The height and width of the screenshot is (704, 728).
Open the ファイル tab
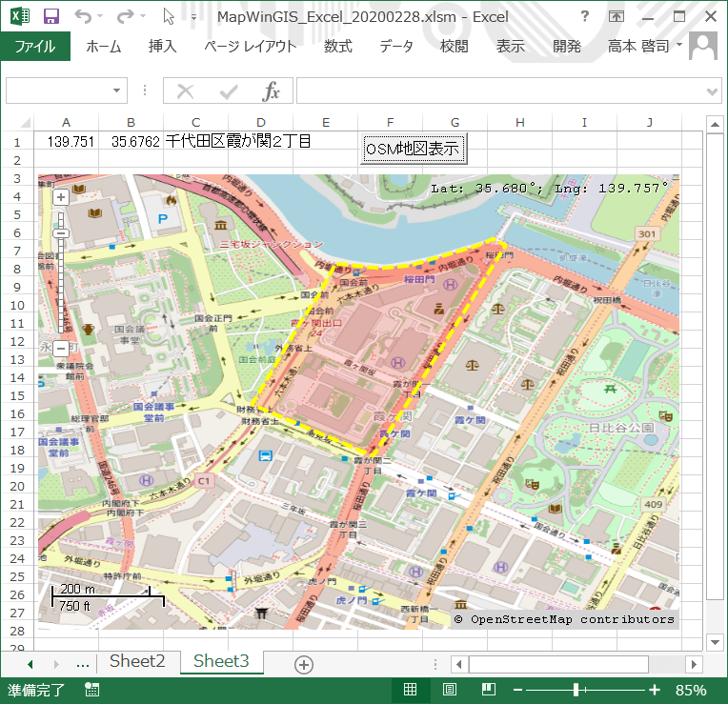[x=35, y=46]
